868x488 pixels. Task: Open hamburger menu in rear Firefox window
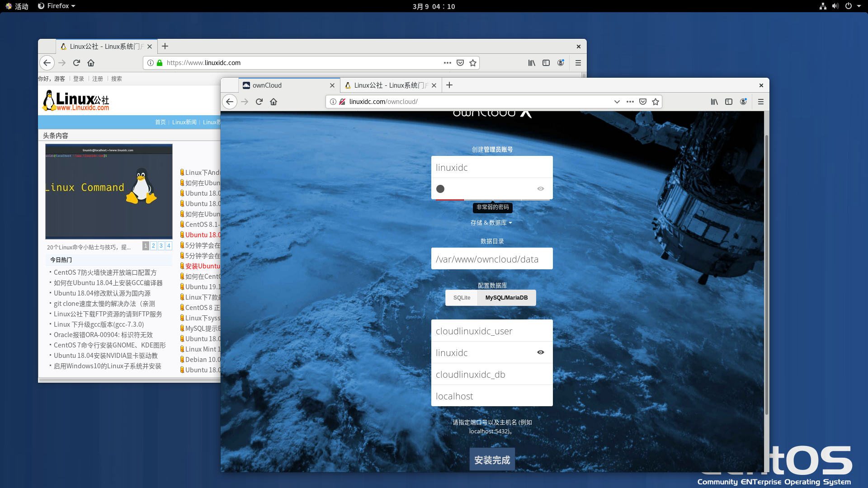point(578,63)
